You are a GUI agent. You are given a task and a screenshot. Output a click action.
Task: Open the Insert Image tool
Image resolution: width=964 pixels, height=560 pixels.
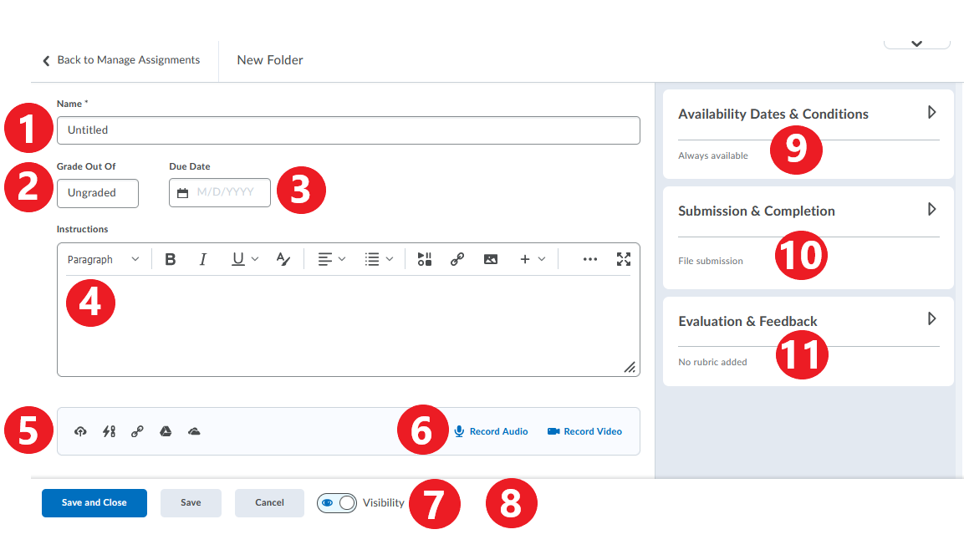coord(490,259)
